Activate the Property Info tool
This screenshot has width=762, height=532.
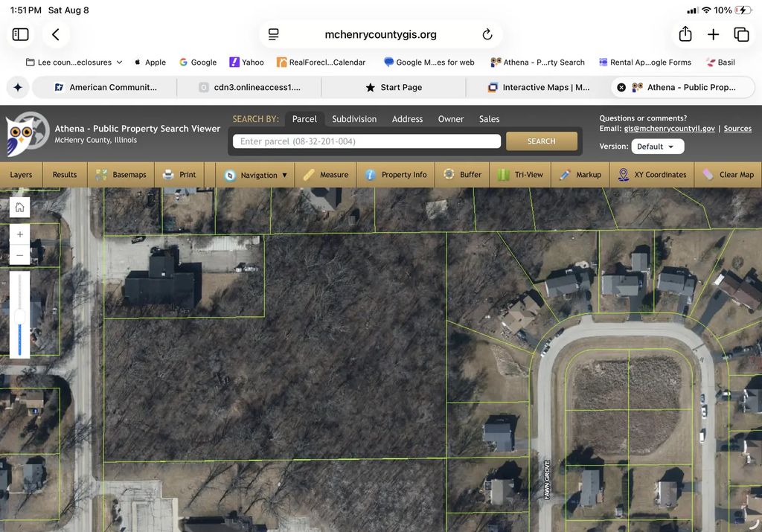[x=396, y=175]
